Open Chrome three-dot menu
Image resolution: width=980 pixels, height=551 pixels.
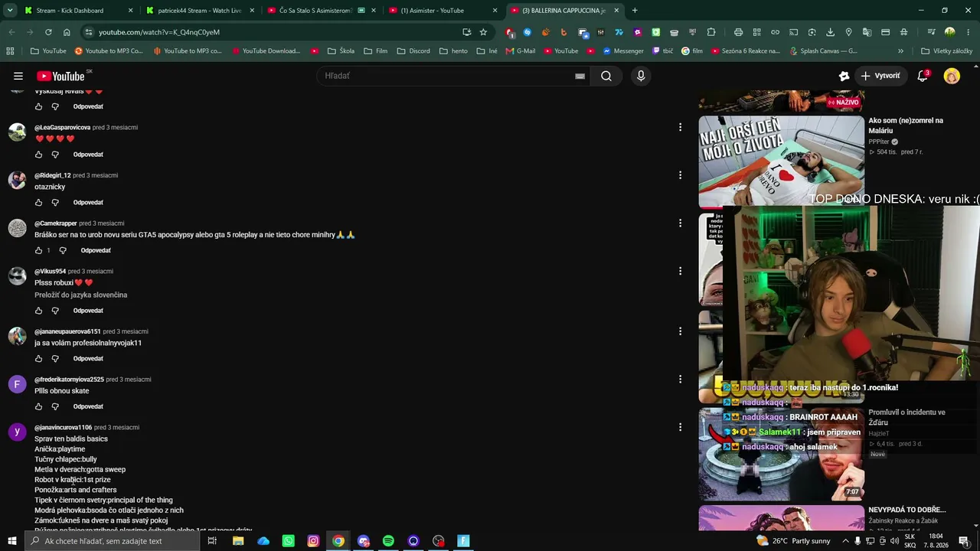pos(969,32)
